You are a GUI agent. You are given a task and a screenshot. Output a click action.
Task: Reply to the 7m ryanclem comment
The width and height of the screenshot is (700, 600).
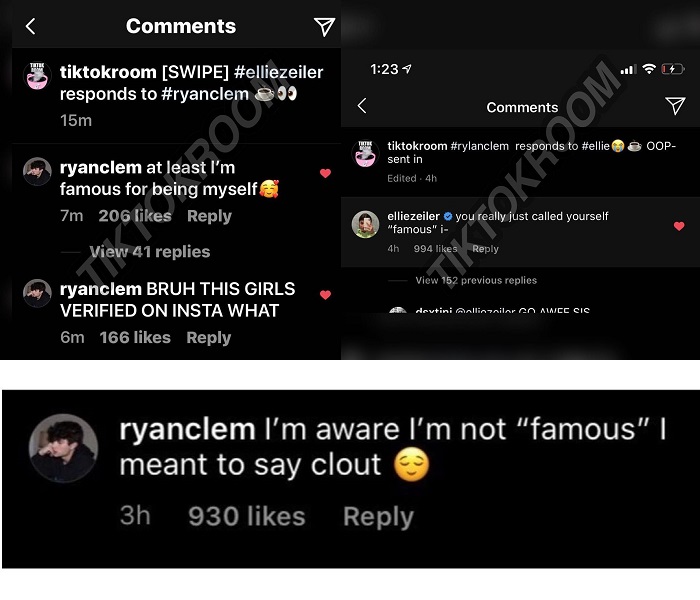[x=209, y=216]
